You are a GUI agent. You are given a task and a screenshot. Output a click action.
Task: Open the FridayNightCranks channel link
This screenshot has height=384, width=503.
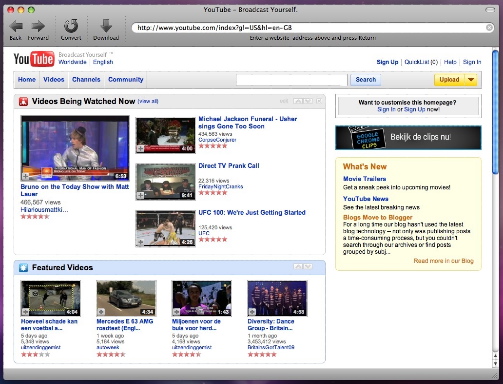(221, 186)
